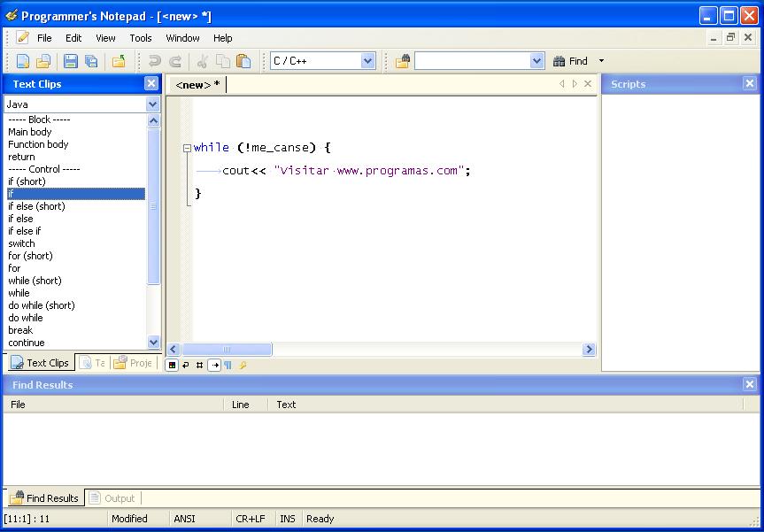Click into the find text input field
Screen dimensions: 764x532
pyautogui.click(x=472, y=61)
